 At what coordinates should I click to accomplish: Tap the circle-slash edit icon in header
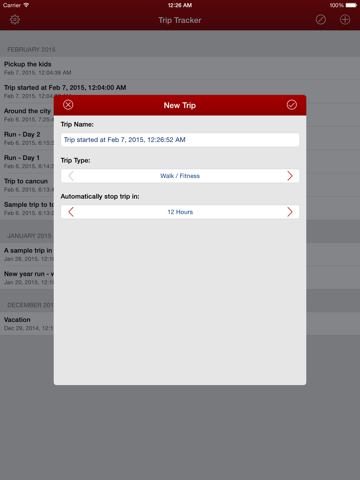point(321,20)
